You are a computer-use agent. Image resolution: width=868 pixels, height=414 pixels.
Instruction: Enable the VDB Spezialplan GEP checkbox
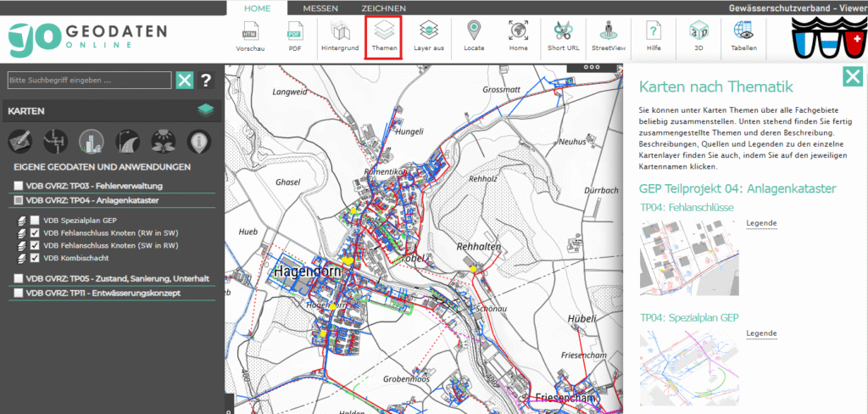(35, 220)
